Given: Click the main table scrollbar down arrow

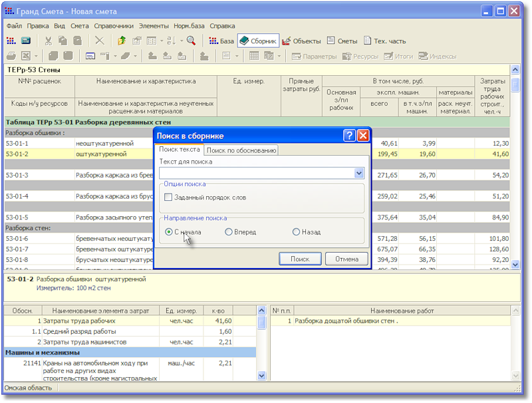Looking at the screenshot, I should click(515, 265).
